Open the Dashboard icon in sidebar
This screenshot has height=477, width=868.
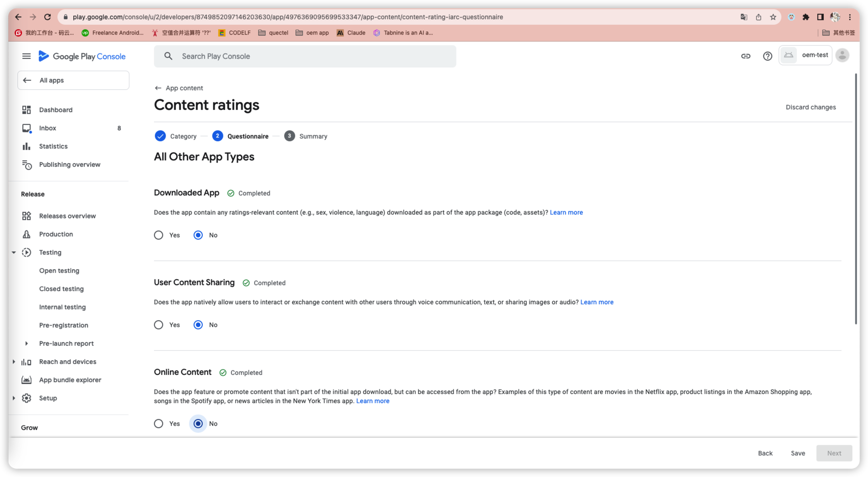pos(26,110)
